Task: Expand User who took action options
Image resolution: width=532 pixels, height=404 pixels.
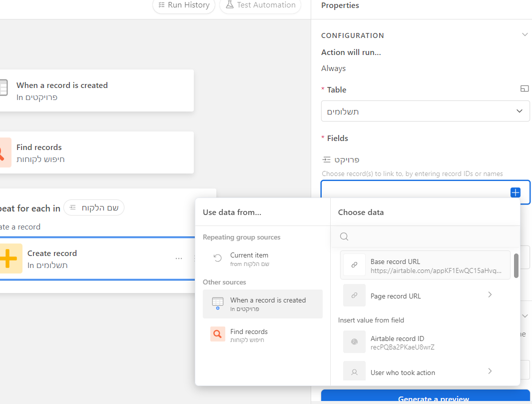Action: tap(490, 371)
